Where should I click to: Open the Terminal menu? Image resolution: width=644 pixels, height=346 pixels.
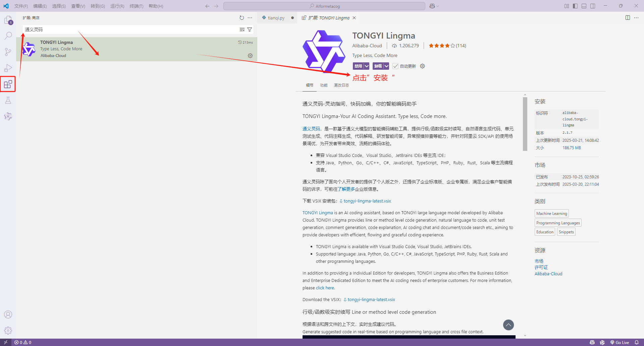pyautogui.click(x=136, y=6)
